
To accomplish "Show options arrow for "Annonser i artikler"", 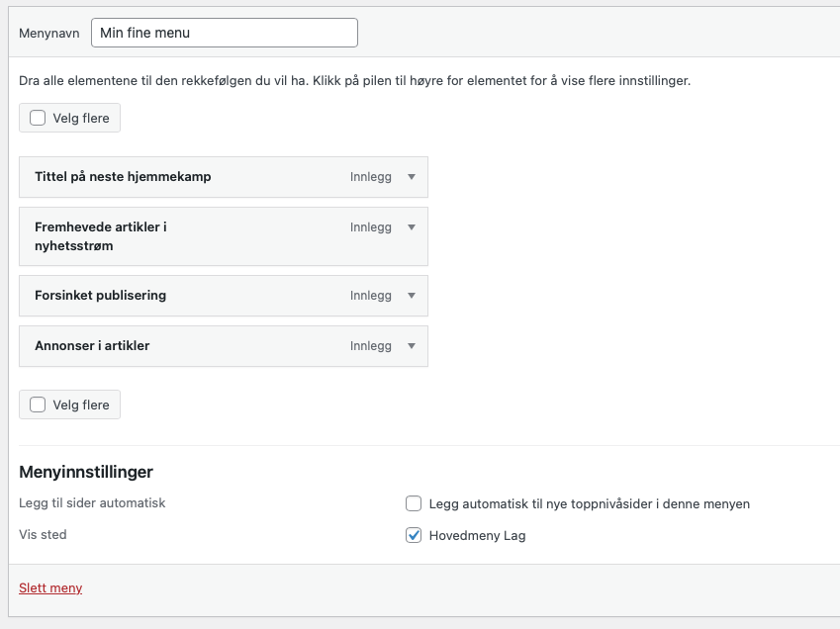I will (x=412, y=346).
